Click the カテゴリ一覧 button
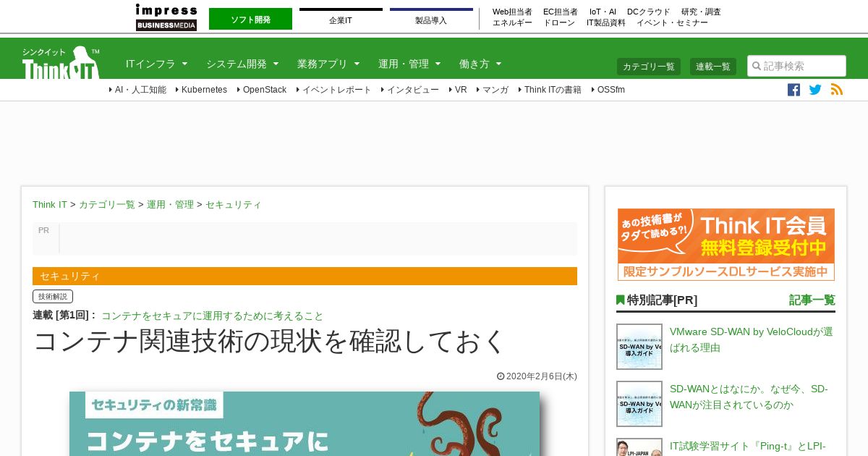 point(649,67)
